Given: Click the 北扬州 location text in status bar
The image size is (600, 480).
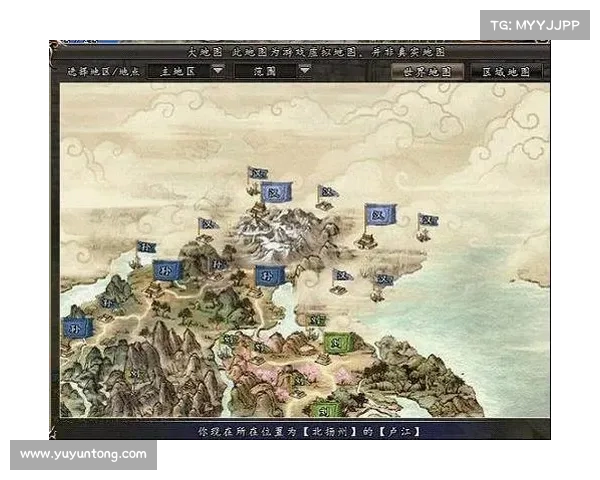Looking at the screenshot, I should tap(329, 432).
